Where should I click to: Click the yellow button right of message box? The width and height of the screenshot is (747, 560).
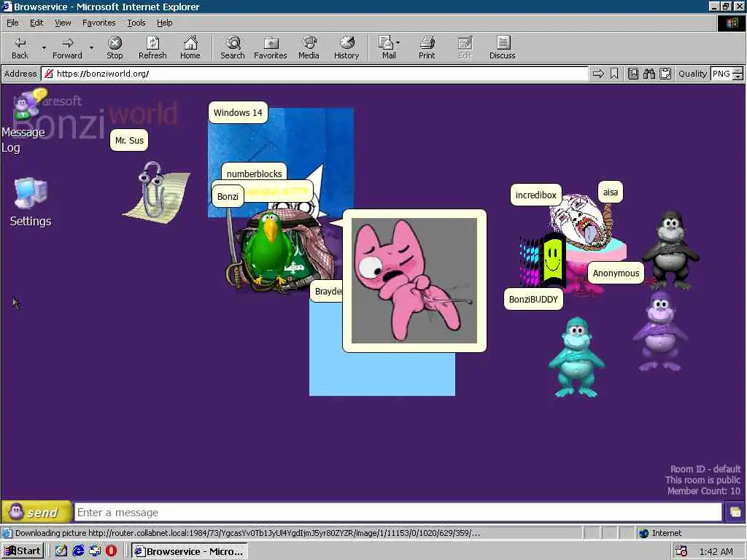735,513
